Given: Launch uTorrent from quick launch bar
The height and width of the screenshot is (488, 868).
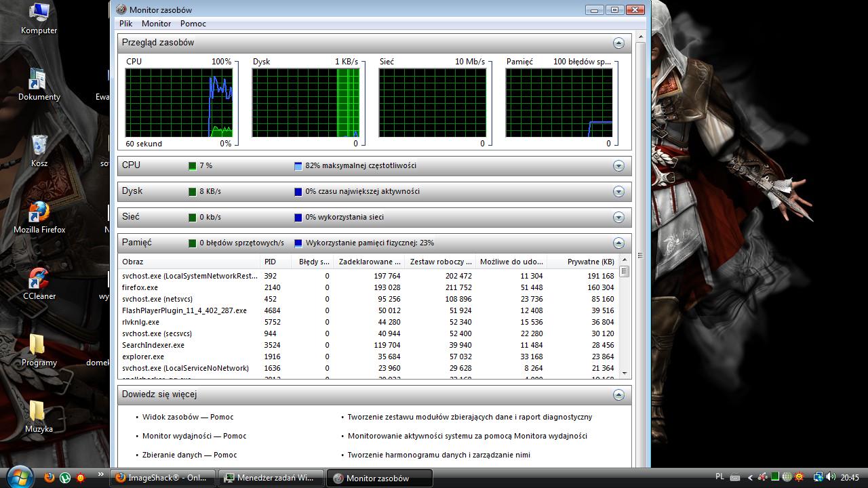Looking at the screenshot, I should [65, 478].
